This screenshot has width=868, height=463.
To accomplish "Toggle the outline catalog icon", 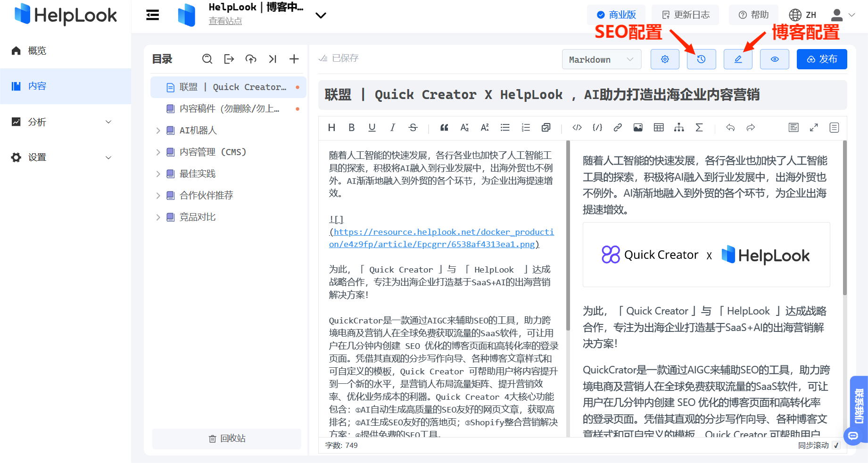I will 834,127.
